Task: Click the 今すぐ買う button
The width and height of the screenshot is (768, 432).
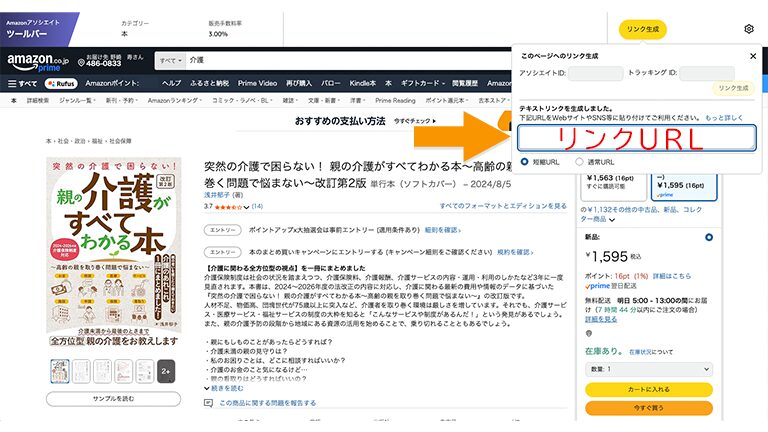Action: [649, 408]
